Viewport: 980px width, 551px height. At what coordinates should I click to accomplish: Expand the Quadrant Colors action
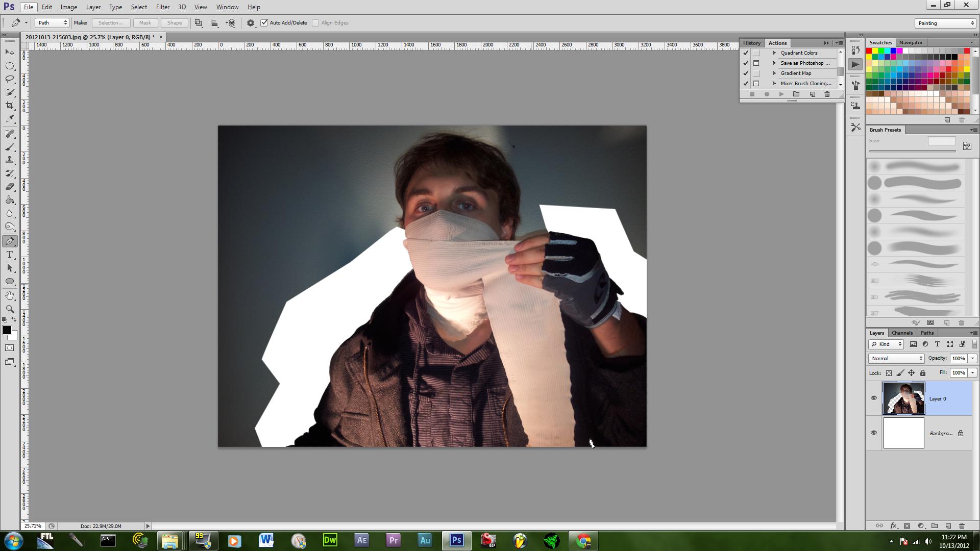(x=774, y=53)
